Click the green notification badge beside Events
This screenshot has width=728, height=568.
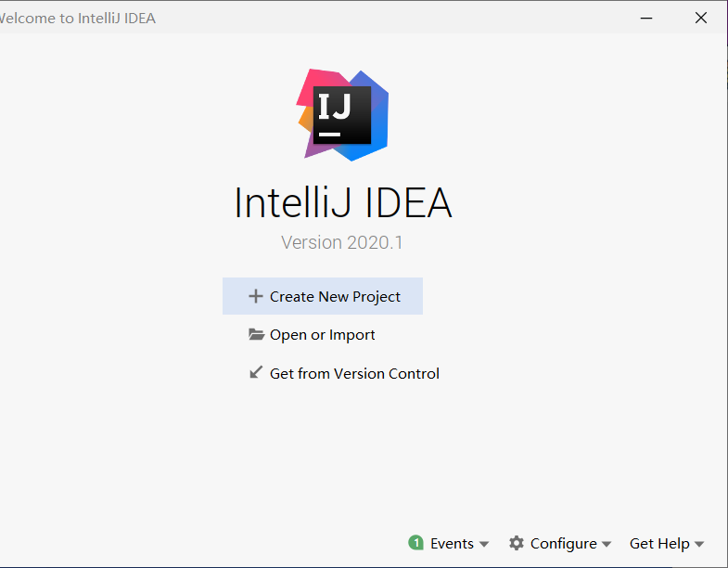[x=416, y=542]
